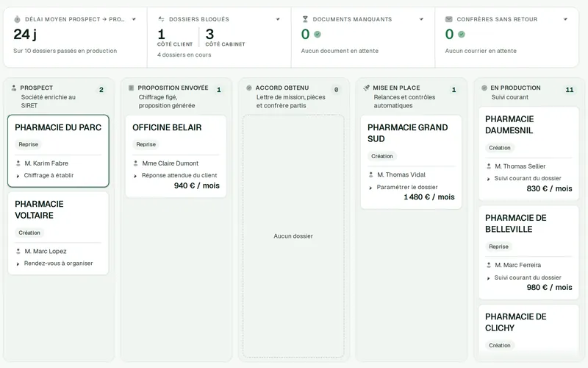Click the arrow icon beside Paramétrer le dossier
Image resolution: width=588 pixels, height=368 pixels.
(x=370, y=188)
